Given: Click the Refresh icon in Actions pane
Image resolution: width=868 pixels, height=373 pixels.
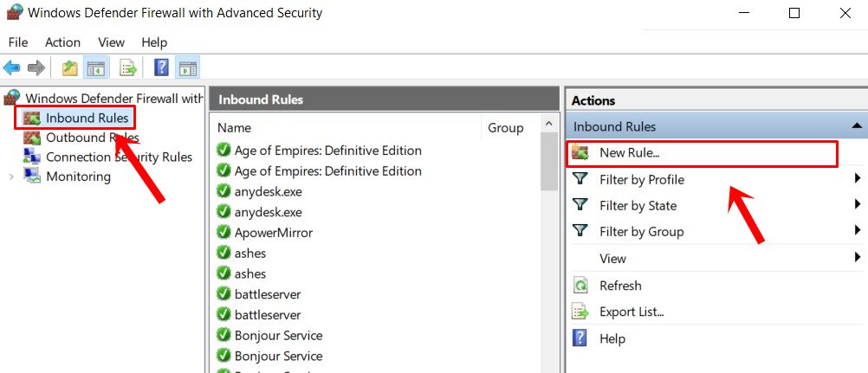Looking at the screenshot, I should point(580,286).
